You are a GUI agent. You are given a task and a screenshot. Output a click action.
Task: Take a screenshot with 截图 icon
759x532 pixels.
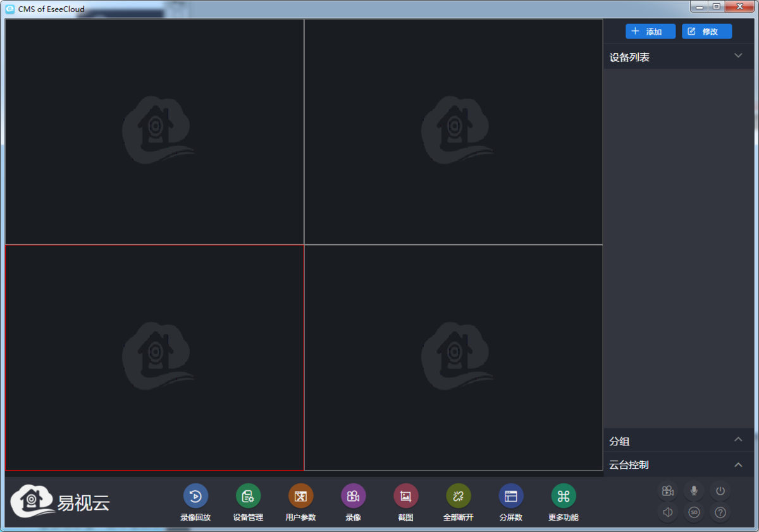click(x=405, y=497)
